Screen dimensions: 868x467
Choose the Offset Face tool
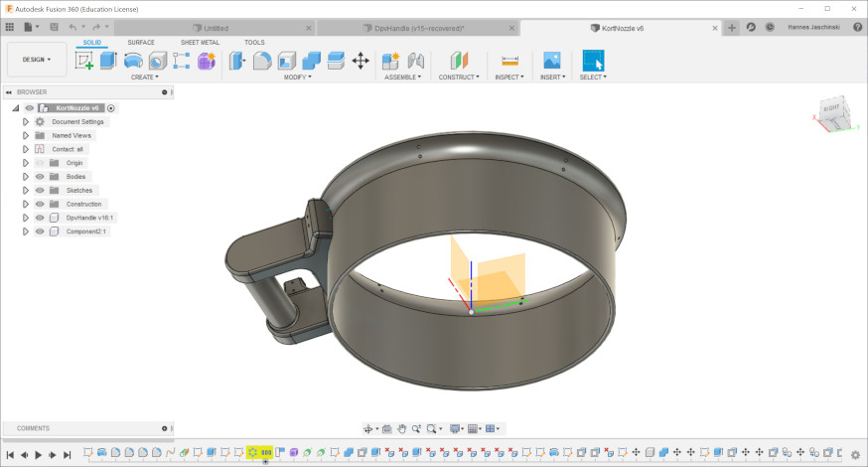(336, 61)
